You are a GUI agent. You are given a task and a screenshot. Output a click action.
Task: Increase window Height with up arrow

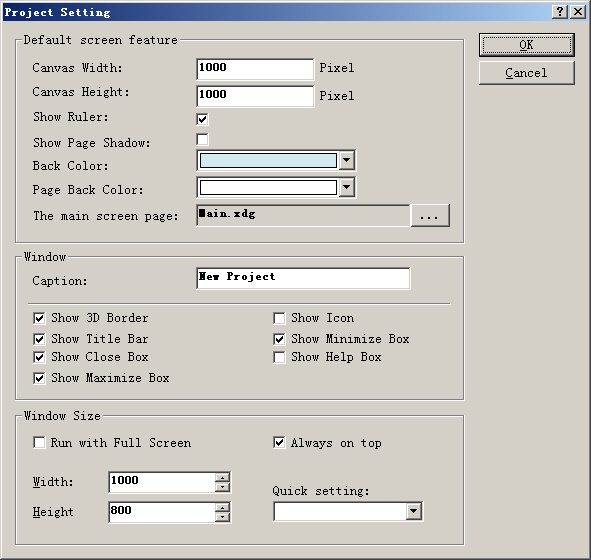tap(223, 508)
